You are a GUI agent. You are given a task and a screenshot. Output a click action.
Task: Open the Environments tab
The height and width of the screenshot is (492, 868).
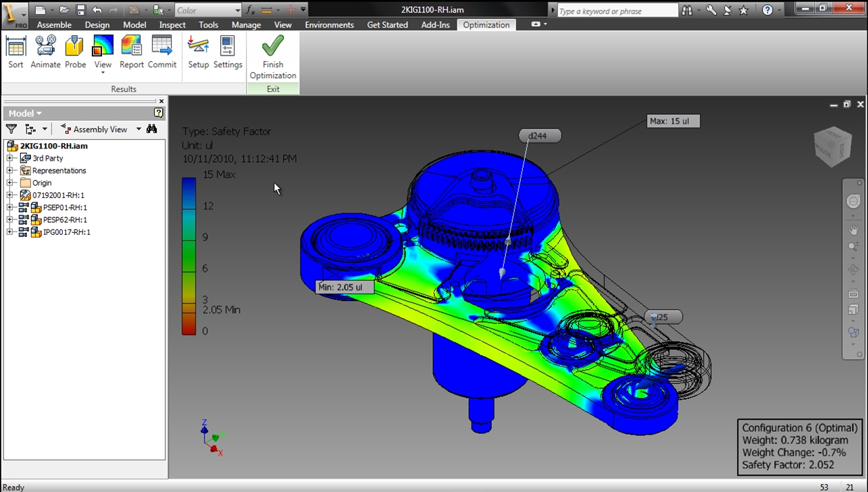tap(329, 25)
